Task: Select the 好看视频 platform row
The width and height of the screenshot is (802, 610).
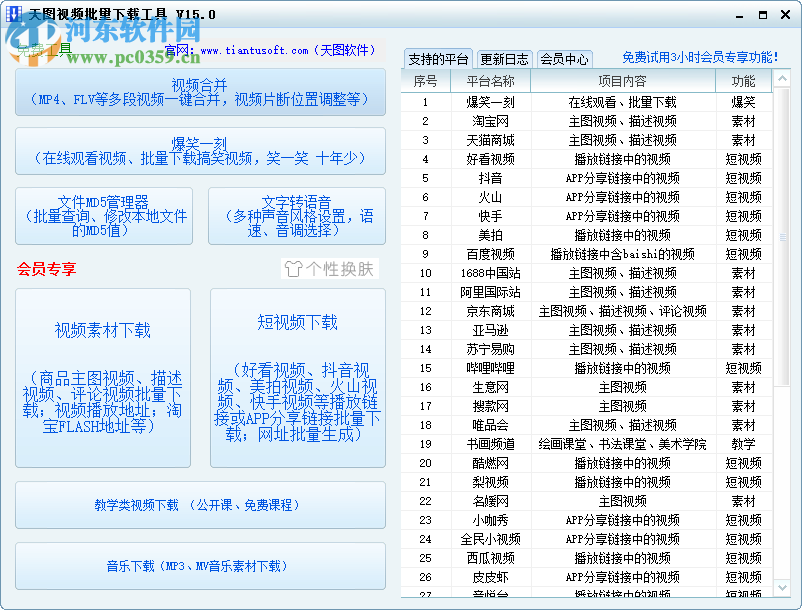Action: point(587,159)
